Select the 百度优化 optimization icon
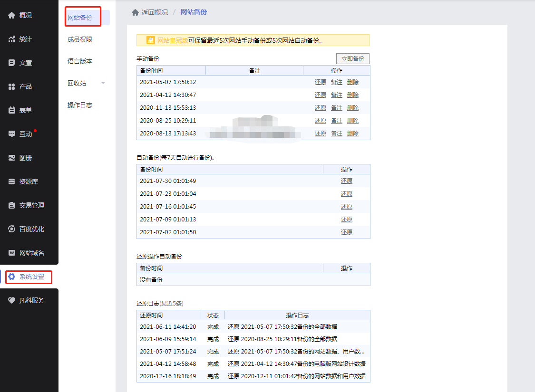The width and height of the screenshot is (535, 392). pyautogui.click(x=11, y=229)
